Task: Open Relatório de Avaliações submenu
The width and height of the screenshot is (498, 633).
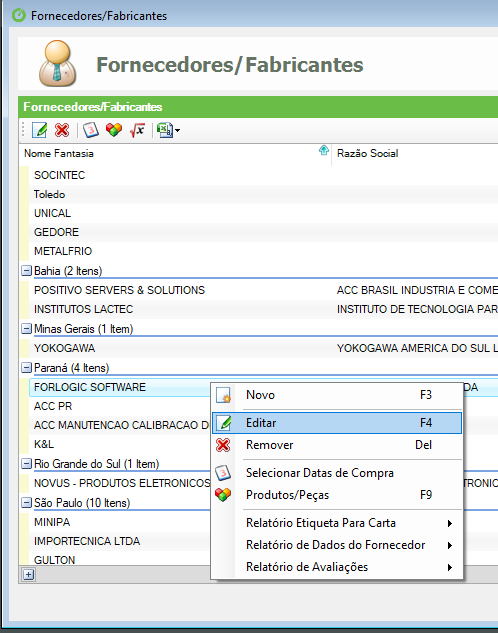Action: point(337,567)
